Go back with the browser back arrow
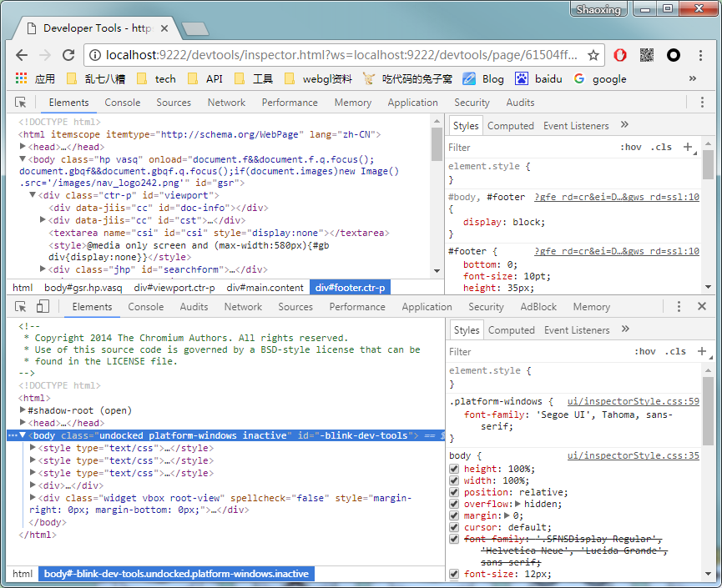 coord(22,55)
